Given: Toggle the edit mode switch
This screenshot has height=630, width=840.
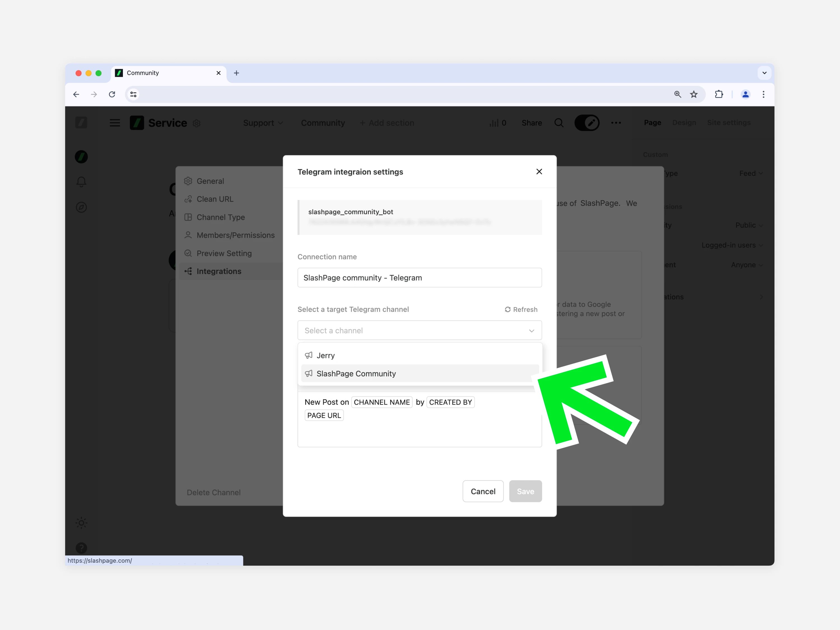Looking at the screenshot, I should 587,123.
